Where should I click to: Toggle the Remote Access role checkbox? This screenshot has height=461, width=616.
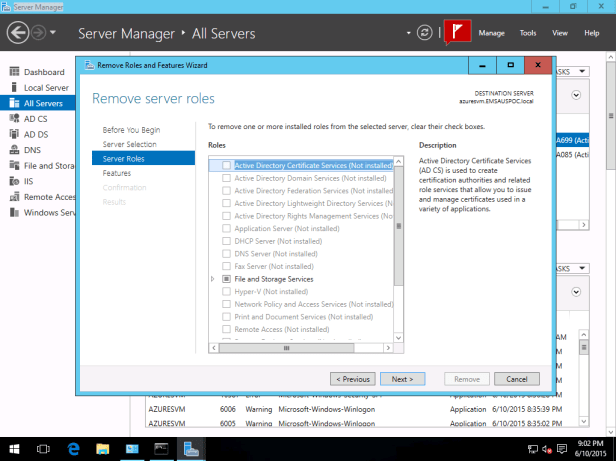pos(227,329)
